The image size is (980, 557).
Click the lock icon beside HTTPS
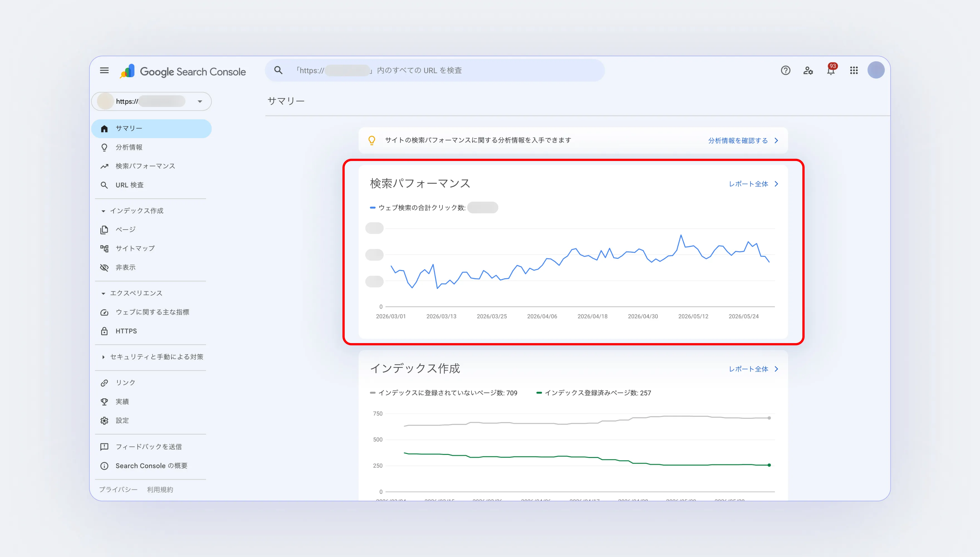tap(104, 331)
